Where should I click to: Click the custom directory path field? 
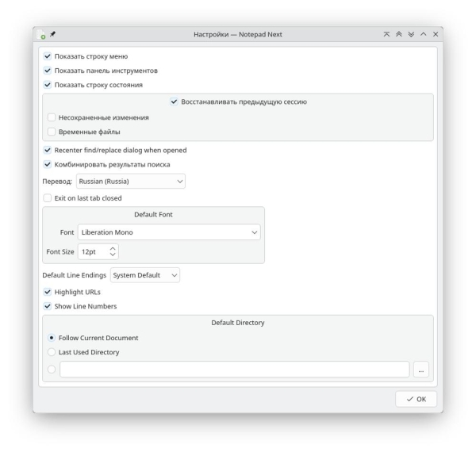point(235,370)
